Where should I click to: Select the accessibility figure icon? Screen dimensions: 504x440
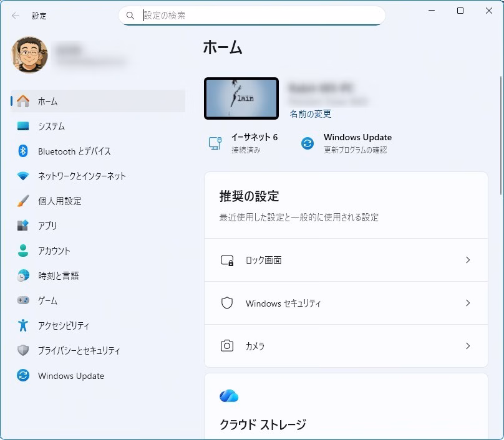point(23,325)
